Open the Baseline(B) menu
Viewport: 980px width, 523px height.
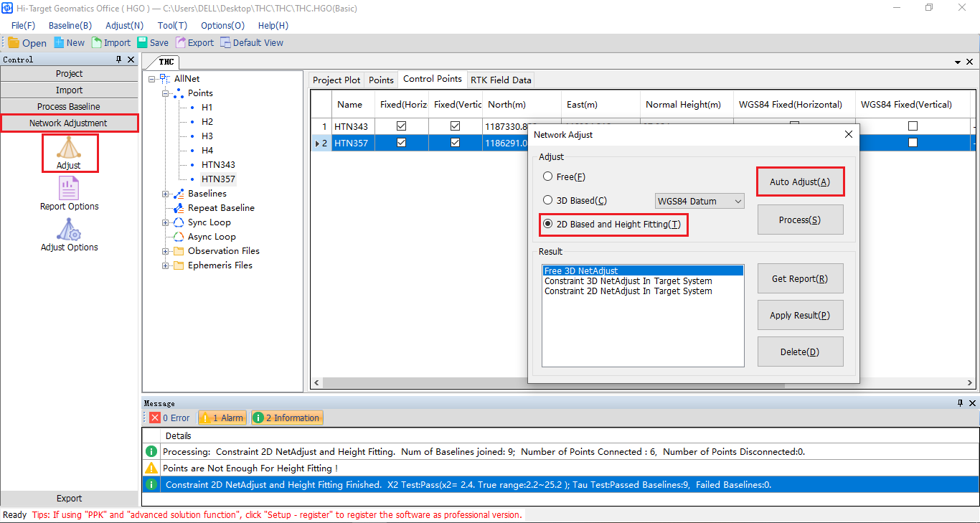tap(70, 25)
